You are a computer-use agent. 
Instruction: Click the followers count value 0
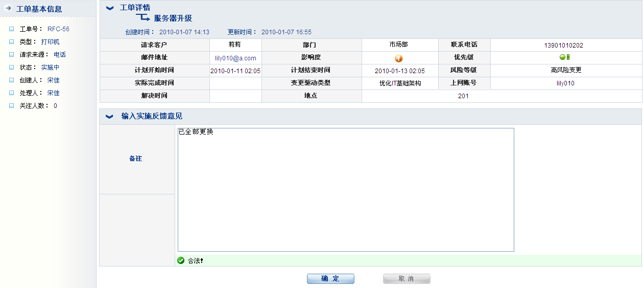click(55, 106)
